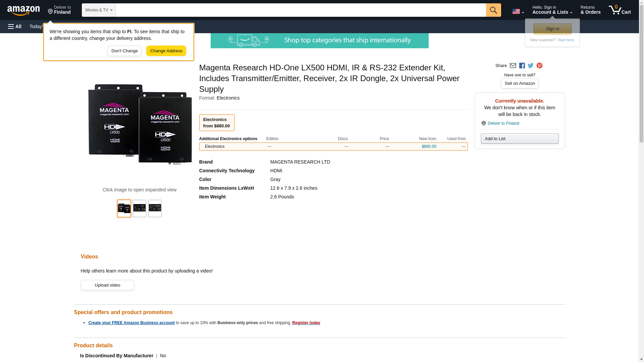644x362 pixels.
Task: Share product via email icon
Action: tap(513, 66)
